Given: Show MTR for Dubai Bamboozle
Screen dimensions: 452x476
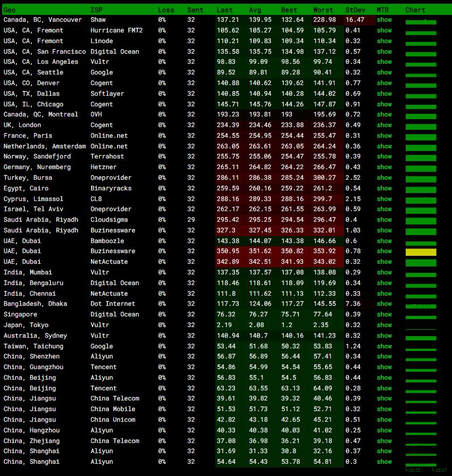Looking at the screenshot, I should pos(384,241).
